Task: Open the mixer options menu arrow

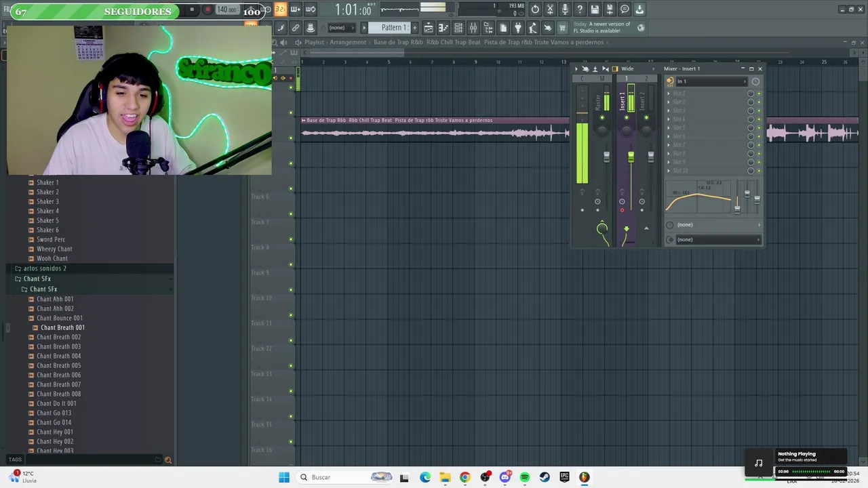Action: coord(576,68)
